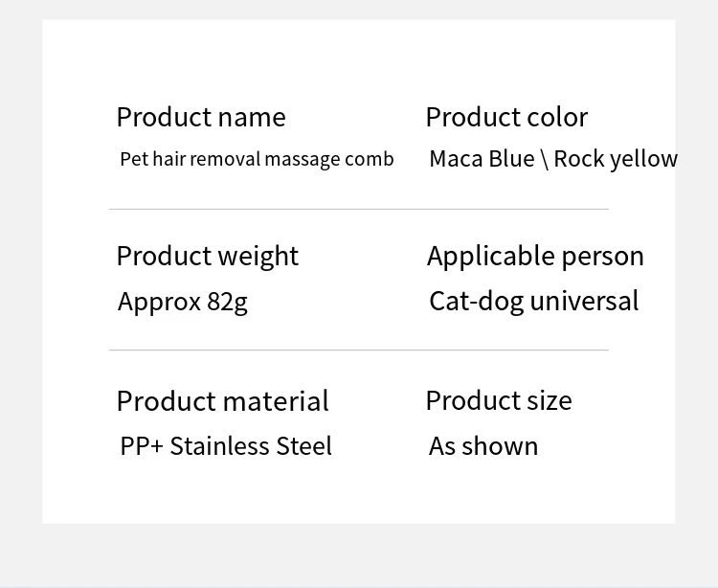Click the "Product material" heading
Image resolution: width=718 pixels, height=588 pixels.
click(222, 400)
